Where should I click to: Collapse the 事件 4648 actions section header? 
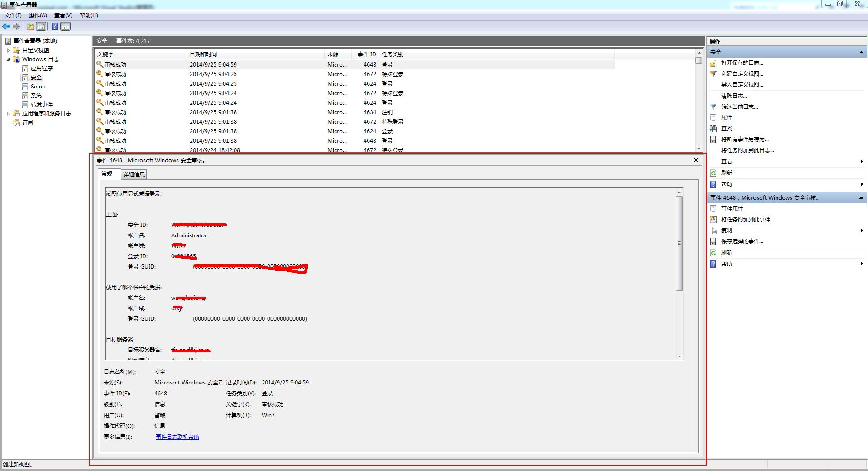tap(861, 198)
